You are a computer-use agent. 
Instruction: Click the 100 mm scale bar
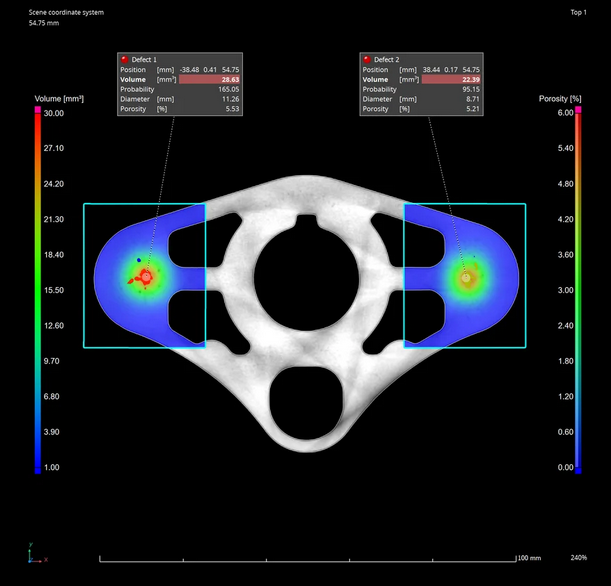308,557
